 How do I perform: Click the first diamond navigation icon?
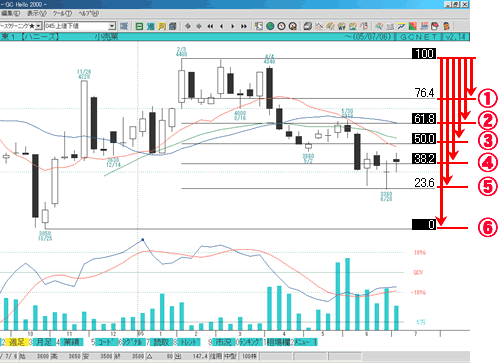point(188,26)
